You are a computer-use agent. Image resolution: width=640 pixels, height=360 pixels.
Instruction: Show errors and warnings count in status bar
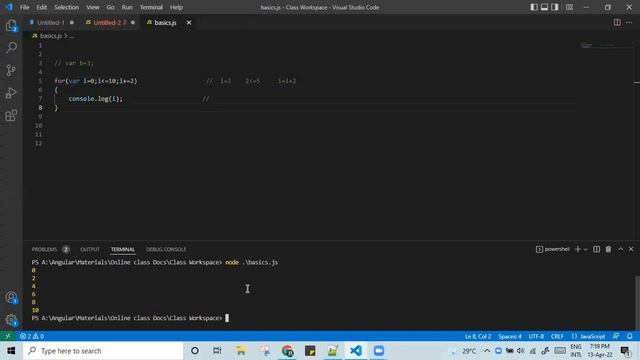click(x=32, y=336)
